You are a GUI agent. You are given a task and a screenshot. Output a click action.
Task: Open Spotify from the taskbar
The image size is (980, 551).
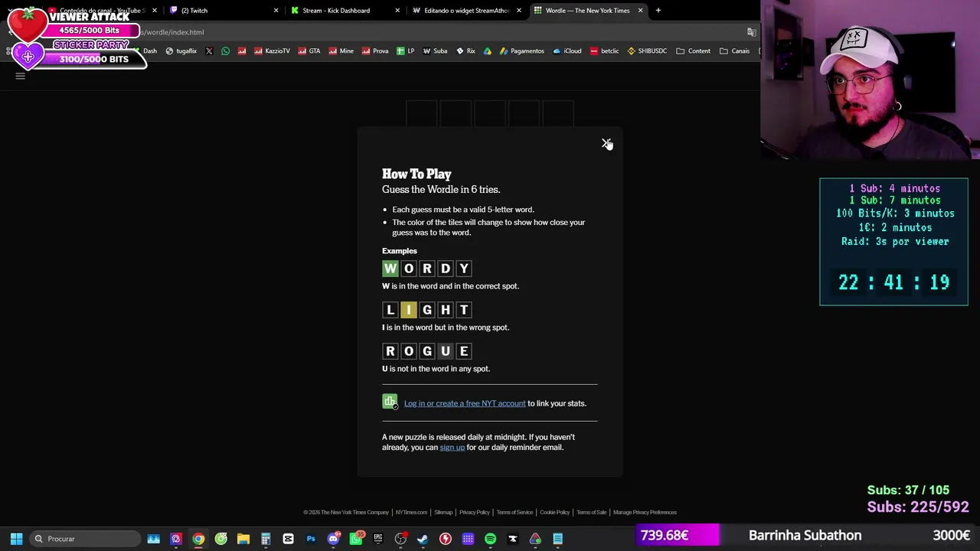(490, 539)
